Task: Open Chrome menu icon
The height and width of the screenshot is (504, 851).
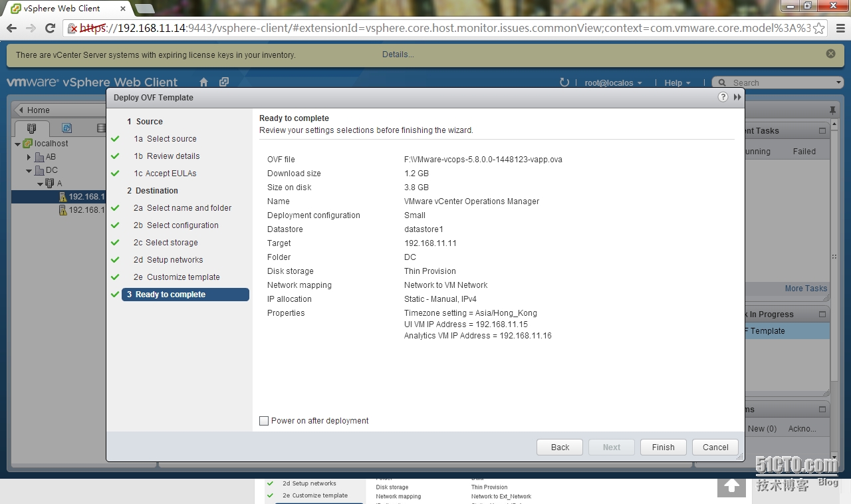Action: point(839,28)
